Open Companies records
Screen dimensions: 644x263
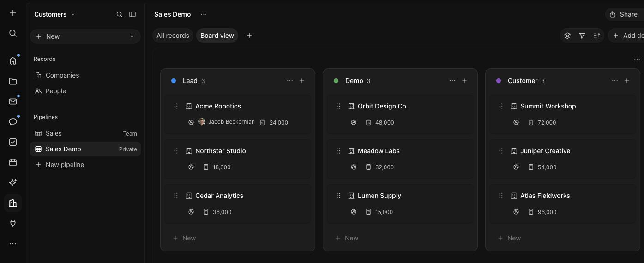click(x=85, y=75)
